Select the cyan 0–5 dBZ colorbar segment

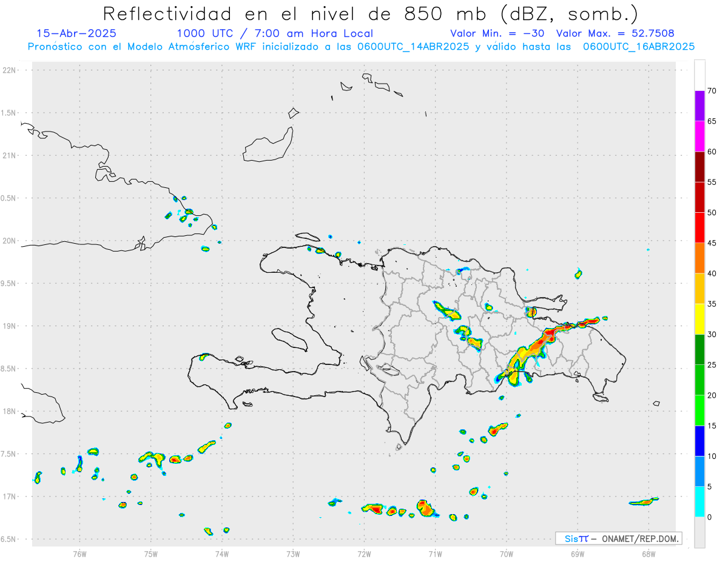(x=699, y=502)
